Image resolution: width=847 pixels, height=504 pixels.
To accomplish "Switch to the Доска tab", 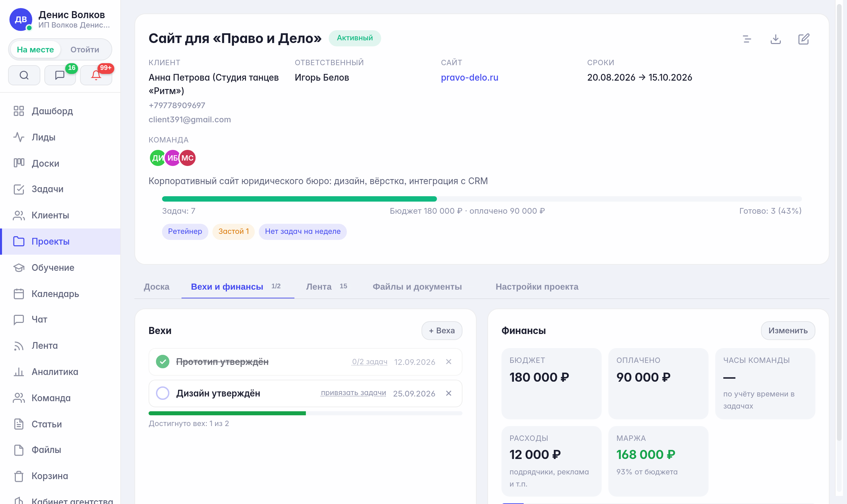I will [x=157, y=287].
